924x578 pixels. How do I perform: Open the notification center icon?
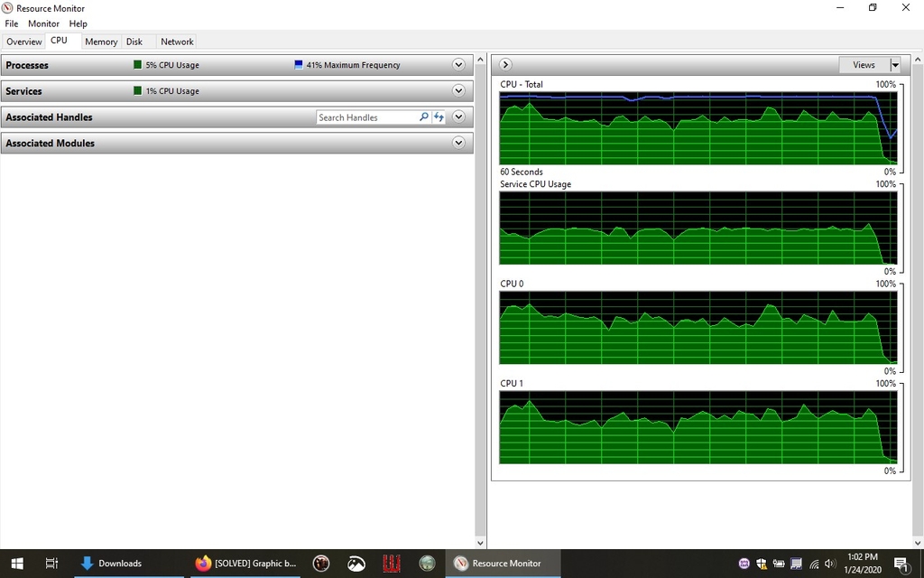900,564
